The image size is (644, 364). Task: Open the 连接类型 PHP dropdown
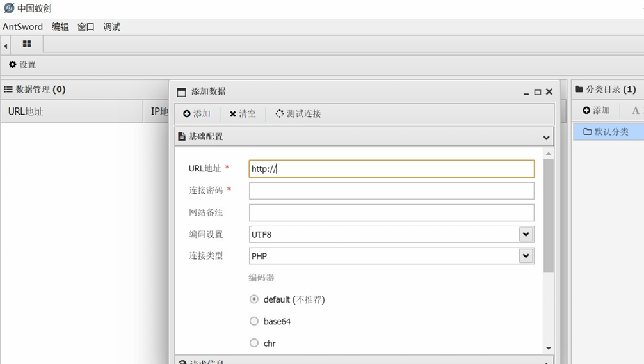tap(526, 256)
